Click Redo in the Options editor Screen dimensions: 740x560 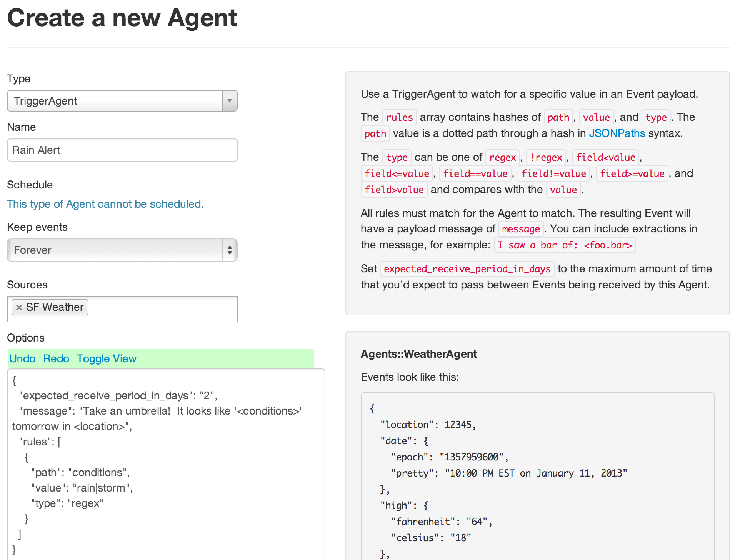coord(56,358)
